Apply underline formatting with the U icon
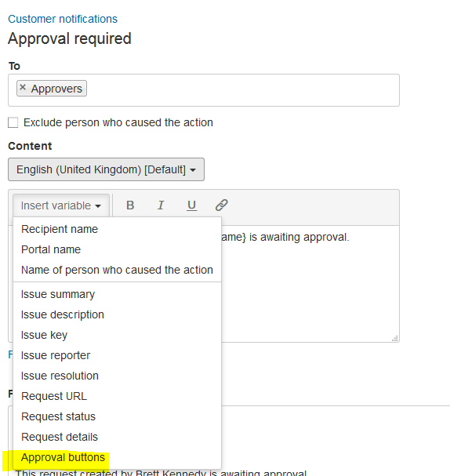Image resolution: width=450 pixels, height=476 pixels. pyautogui.click(x=191, y=205)
